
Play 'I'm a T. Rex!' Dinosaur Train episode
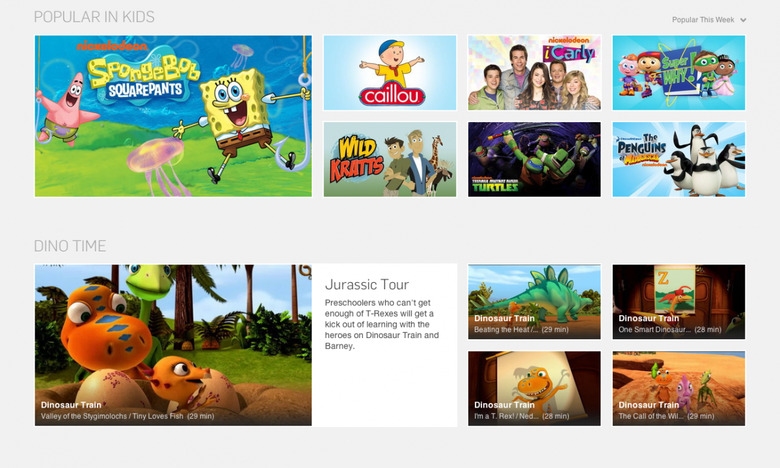[x=534, y=388]
